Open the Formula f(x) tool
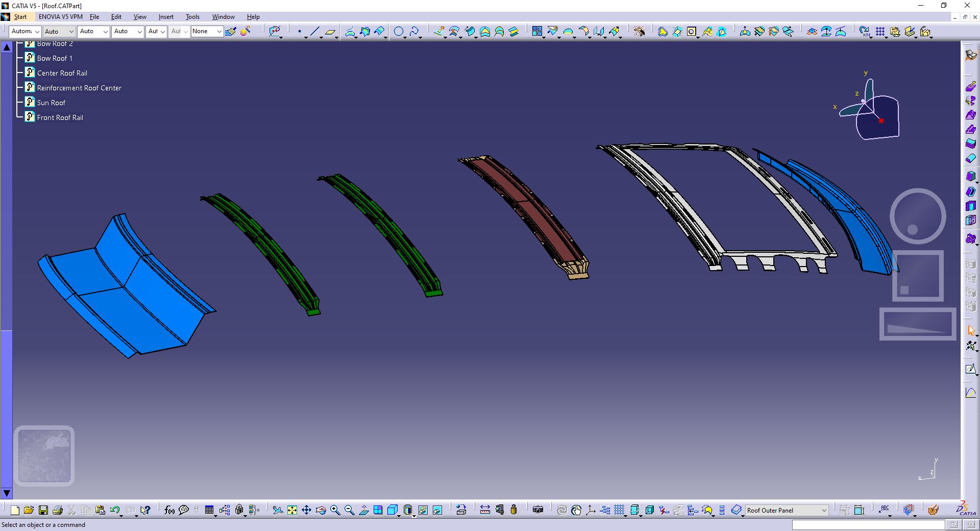980x531 pixels. pyautogui.click(x=169, y=510)
